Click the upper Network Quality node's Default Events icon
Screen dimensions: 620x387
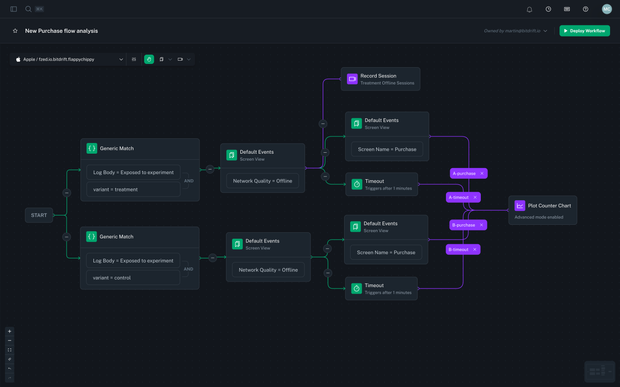tap(231, 155)
